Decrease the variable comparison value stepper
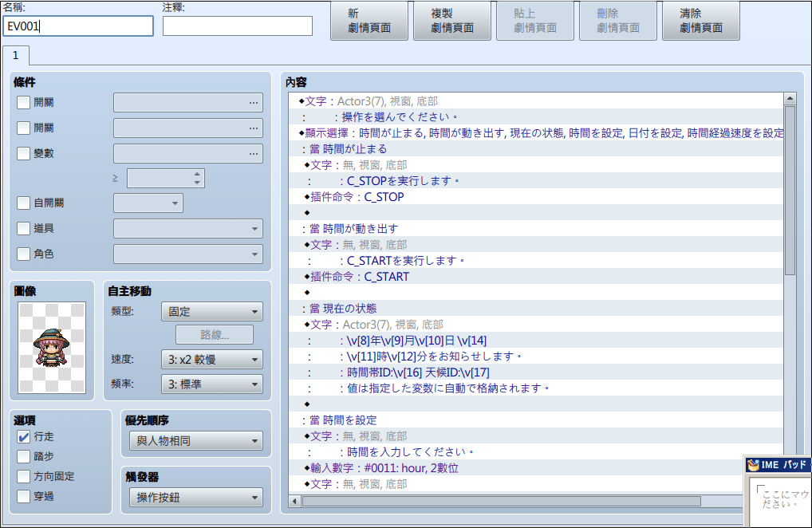The height and width of the screenshot is (528, 812). 197,182
